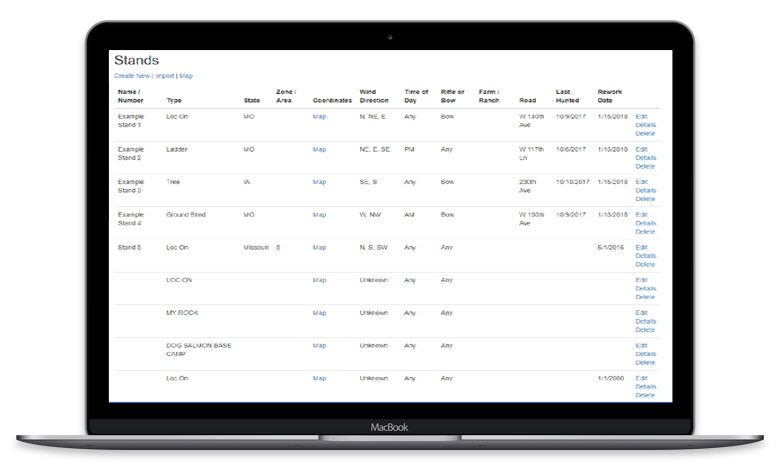780x470 pixels.
Task: Edit Example Stand 1
Action: (x=642, y=116)
